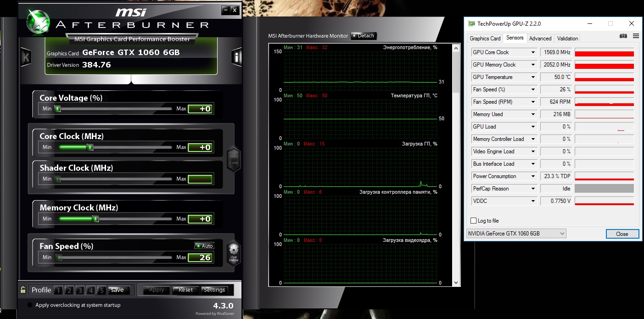Switch to the Graphics Card tab
Screen dimensions: 644x319
pos(485,39)
